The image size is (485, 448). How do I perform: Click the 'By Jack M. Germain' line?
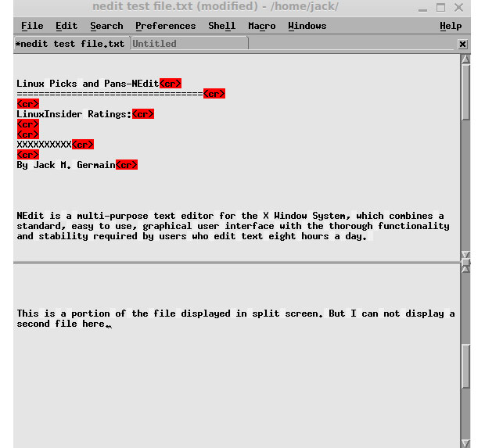(x=66, y=165)
